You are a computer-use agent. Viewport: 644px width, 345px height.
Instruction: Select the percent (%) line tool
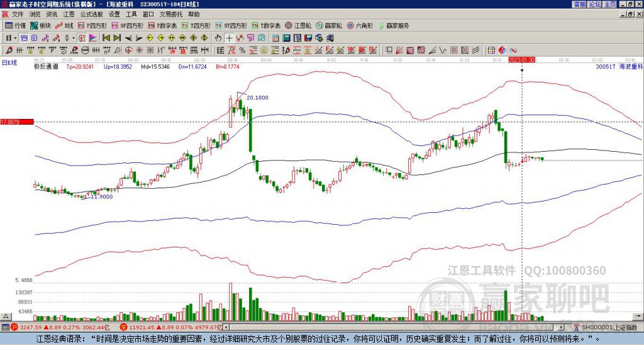(241, 50)
